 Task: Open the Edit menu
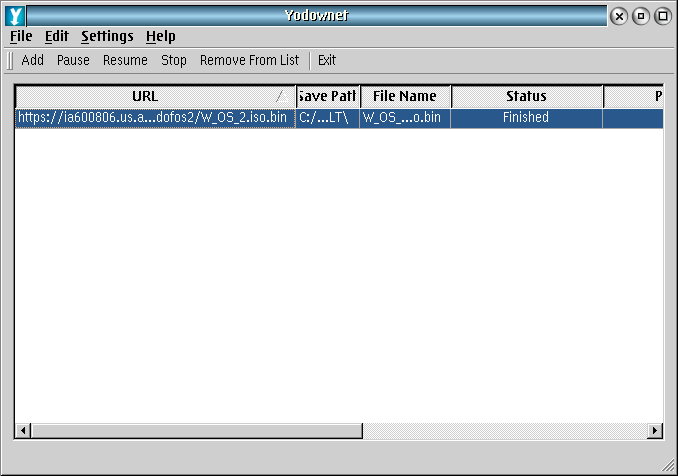[x=57, y=36]
